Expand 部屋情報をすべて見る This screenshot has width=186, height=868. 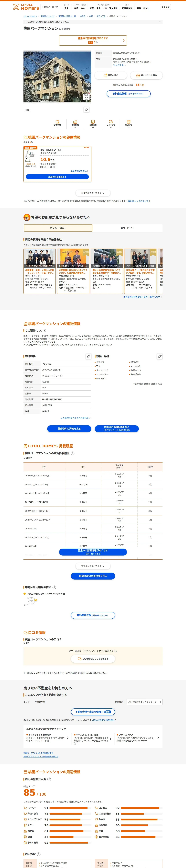pos(93,193)
